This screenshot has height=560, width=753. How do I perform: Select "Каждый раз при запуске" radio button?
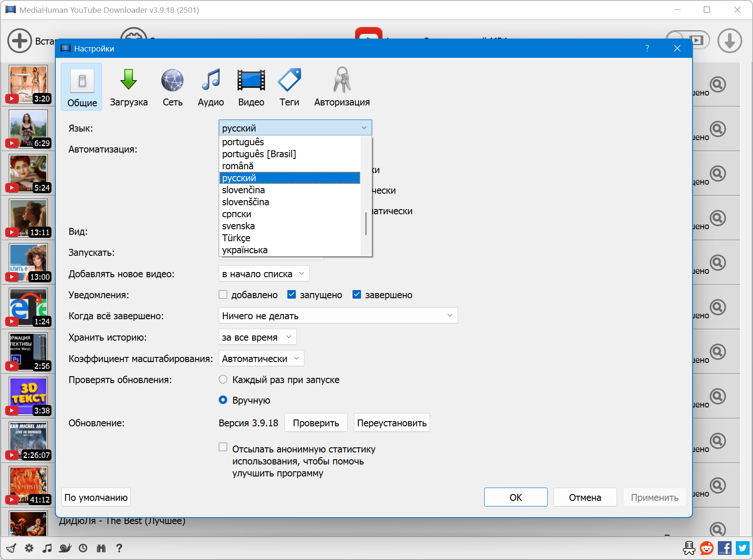point(223,379)
